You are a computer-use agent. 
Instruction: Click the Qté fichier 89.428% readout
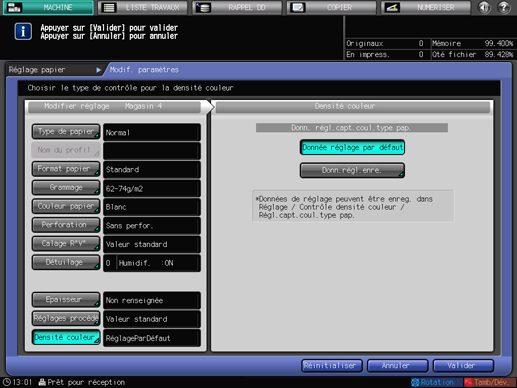pyautogui.click(x=473, y=54)
